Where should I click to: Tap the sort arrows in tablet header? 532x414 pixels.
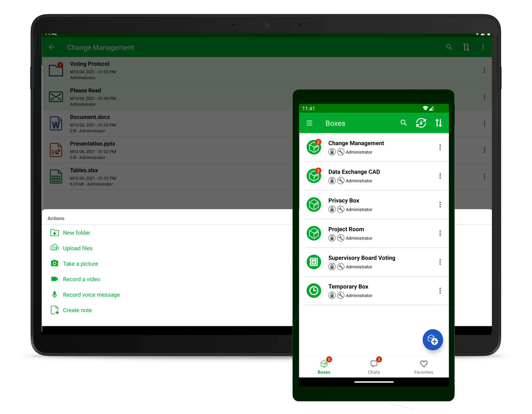pyautogui.click(x=466, y=47)
